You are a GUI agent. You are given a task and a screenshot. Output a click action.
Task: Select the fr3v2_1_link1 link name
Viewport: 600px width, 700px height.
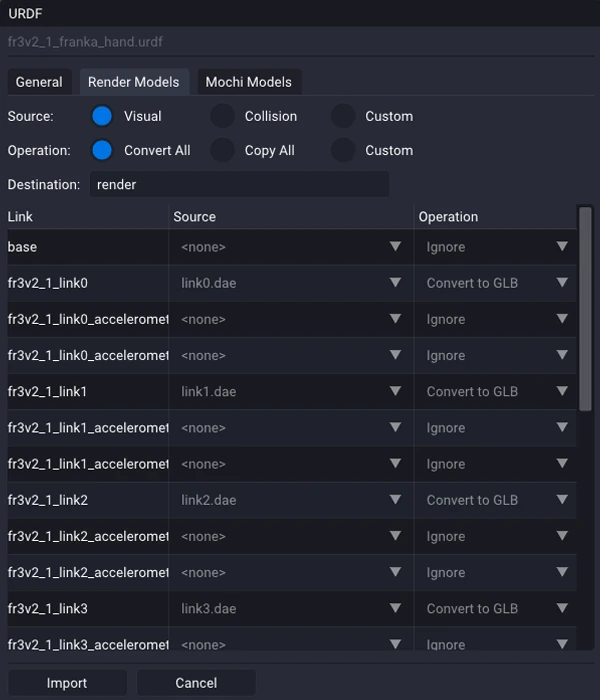tap(47, 392)
